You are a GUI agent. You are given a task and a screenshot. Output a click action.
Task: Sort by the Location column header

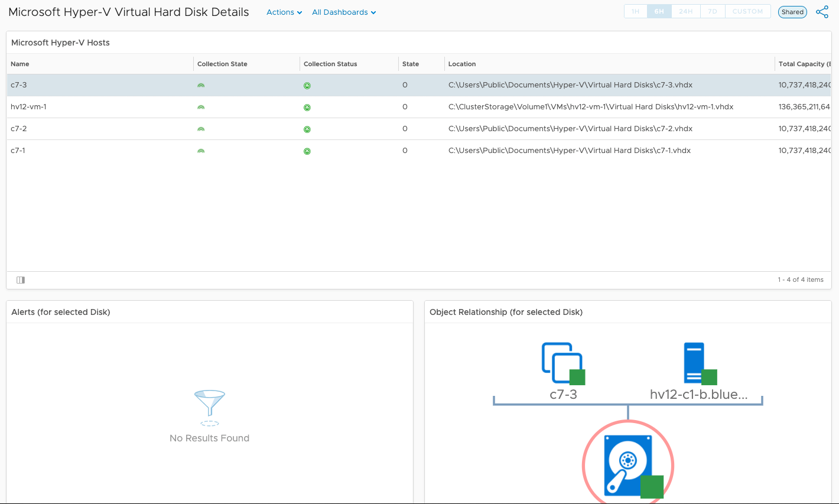click(x=462, y=64)
